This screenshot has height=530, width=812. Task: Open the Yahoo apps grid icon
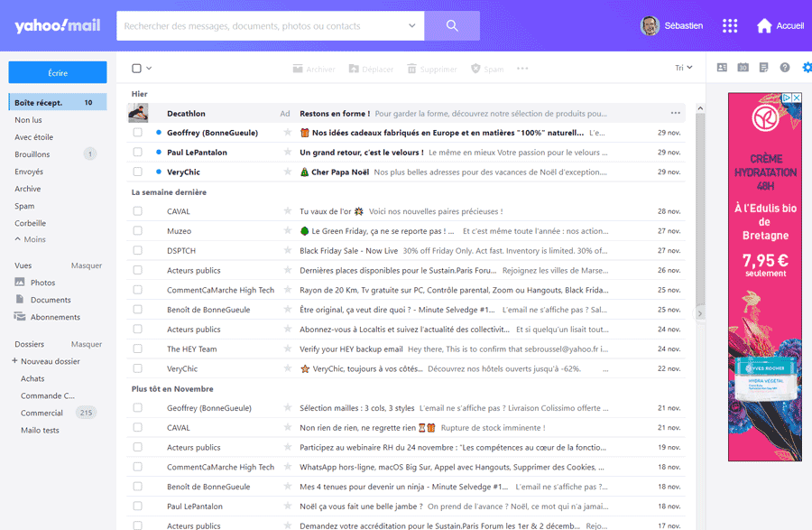(730, 25)
